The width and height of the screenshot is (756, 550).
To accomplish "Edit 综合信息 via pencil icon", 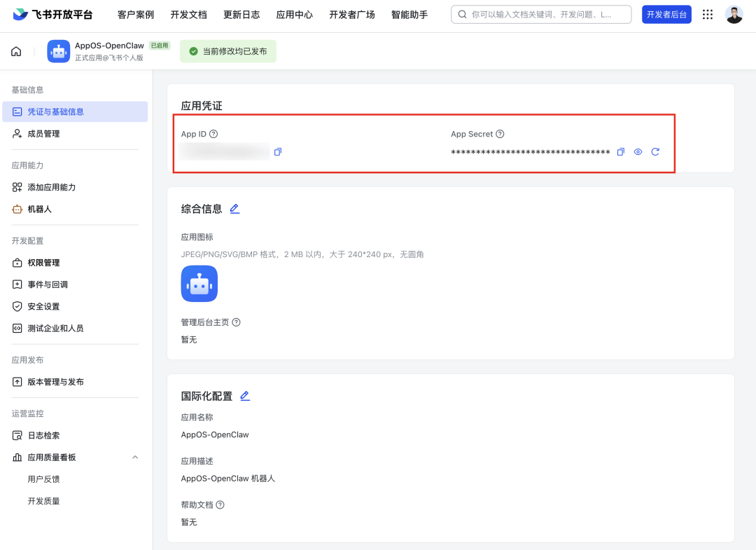I will (234, 208).
